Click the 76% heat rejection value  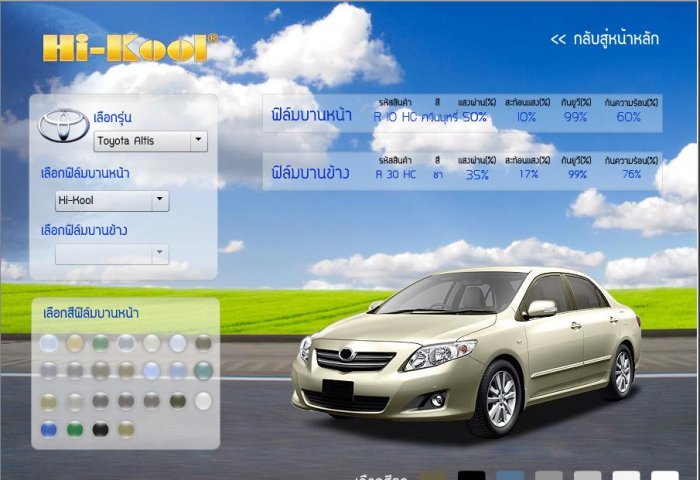point(632,175)
